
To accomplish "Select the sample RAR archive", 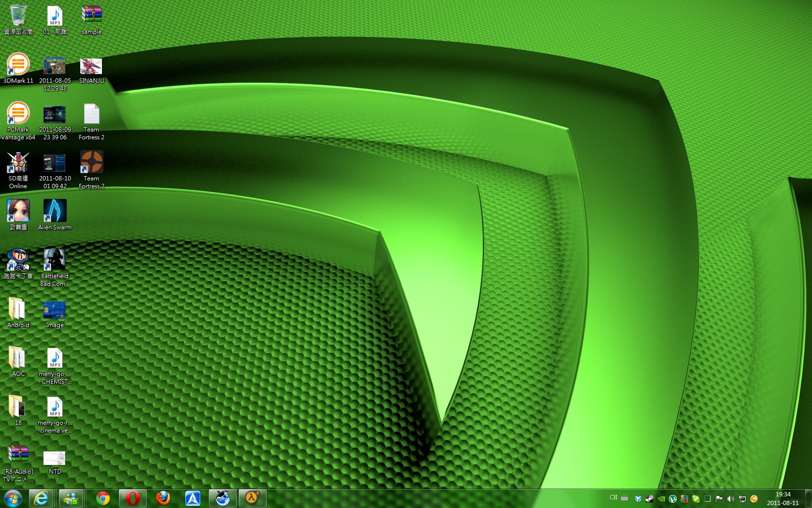I will pyautogui.click(x=91, y=19).
